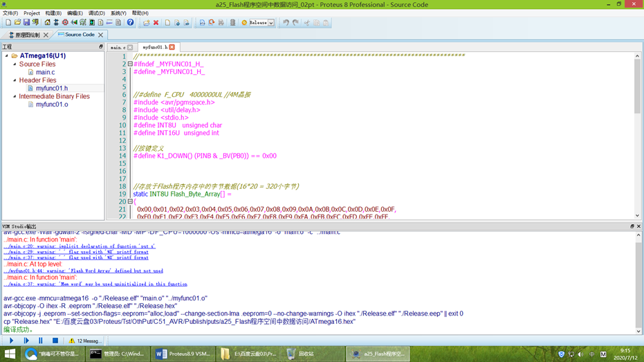Select myfunc01.o in the project tree
644x362 pixels.
point(52,105)
